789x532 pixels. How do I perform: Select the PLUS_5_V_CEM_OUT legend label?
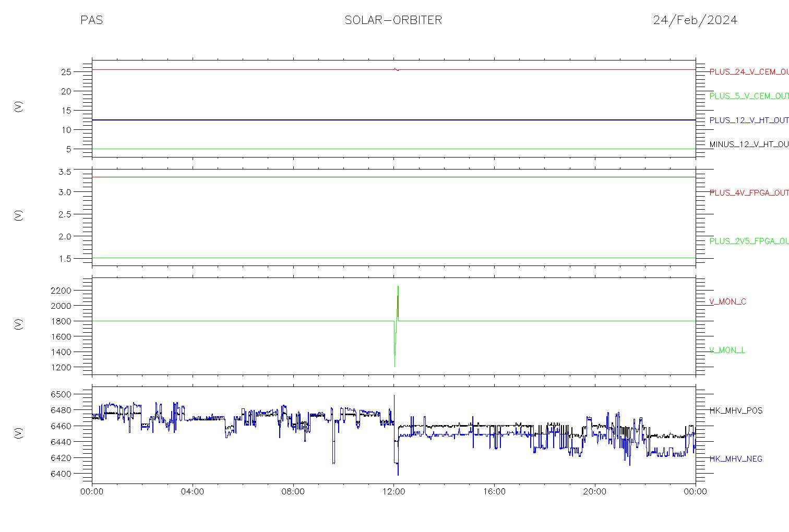749,96
